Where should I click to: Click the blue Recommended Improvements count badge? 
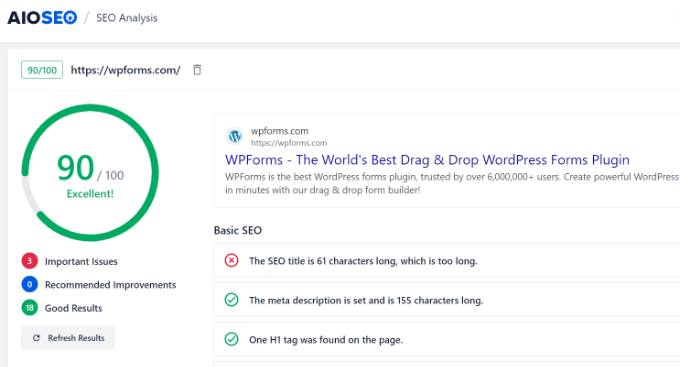click(x=29, y=285)
